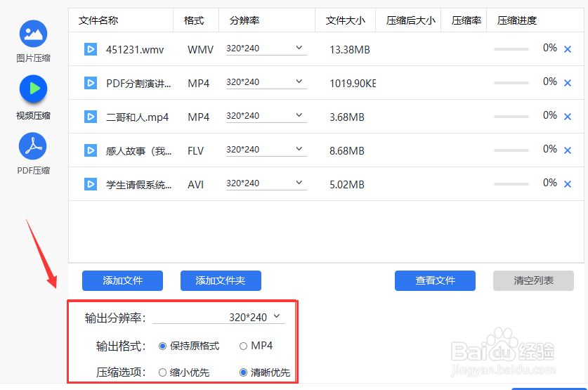The height and width of the screenshot is (390, 588).
Task: Click the 3.68MB file size cell
Action: tap(347, 117)
